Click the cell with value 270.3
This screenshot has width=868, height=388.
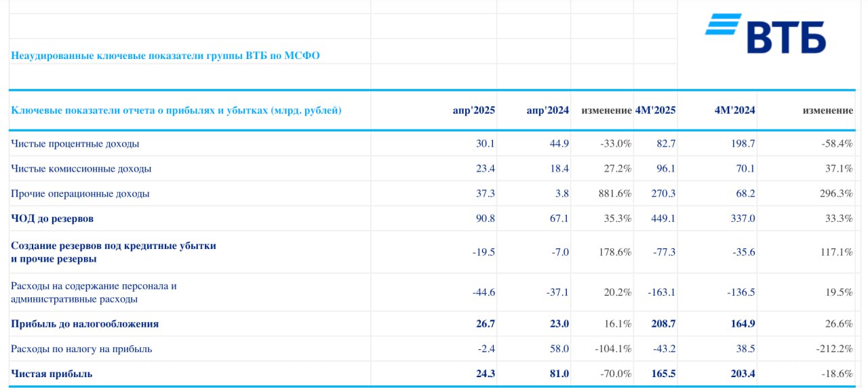663,193
